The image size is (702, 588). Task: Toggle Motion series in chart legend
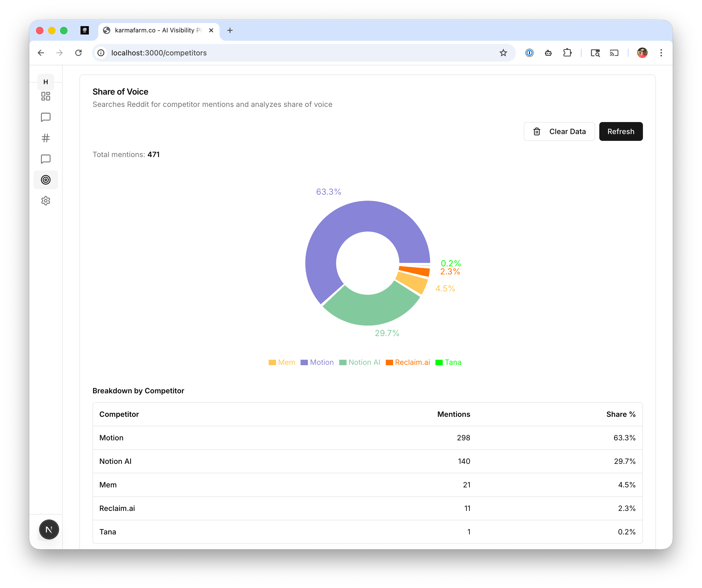[x=317, y=362]
